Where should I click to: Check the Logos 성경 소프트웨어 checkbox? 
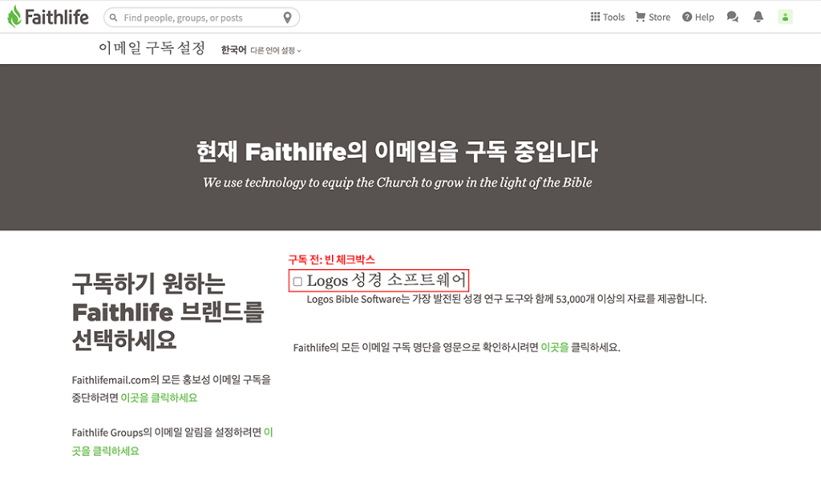pos(297,281)
